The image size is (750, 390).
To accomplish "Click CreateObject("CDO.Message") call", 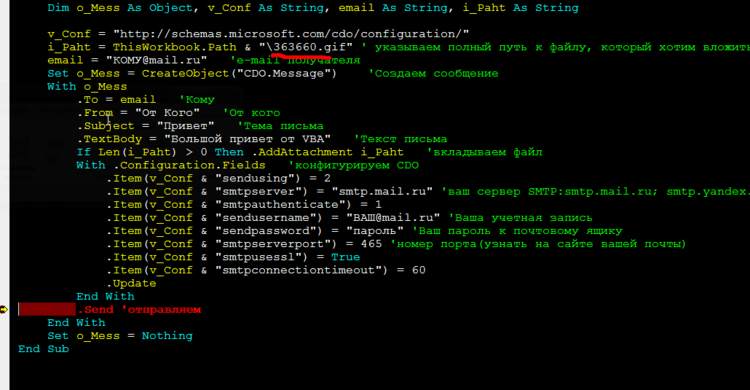I will click(x=239, y=73).
